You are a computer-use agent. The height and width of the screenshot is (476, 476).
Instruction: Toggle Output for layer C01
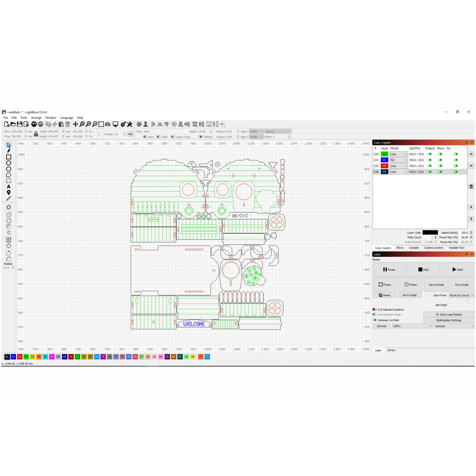430,160
